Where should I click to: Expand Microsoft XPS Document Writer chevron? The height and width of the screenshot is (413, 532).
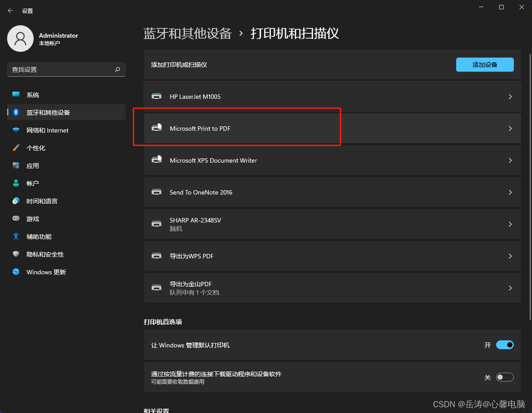510,160
